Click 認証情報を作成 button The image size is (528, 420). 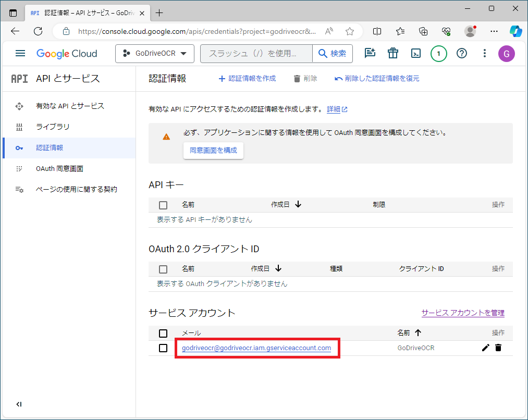[248, 78]
